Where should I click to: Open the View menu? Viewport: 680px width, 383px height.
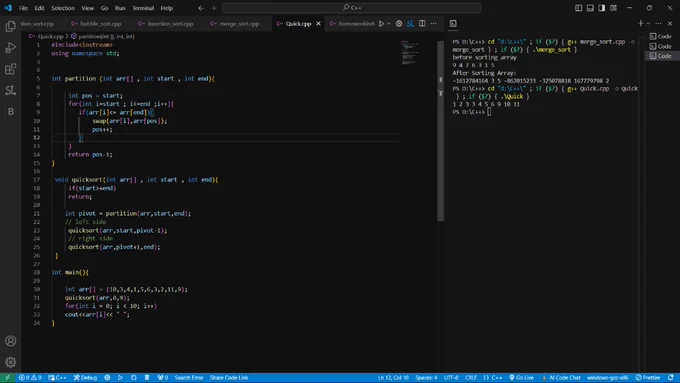pos(88,8)
